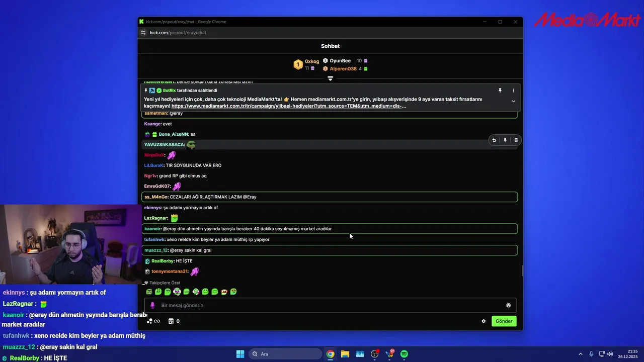
Task: Delete YAVUZSfiKARACA's message with trash icon
Action: pos(516,140)
